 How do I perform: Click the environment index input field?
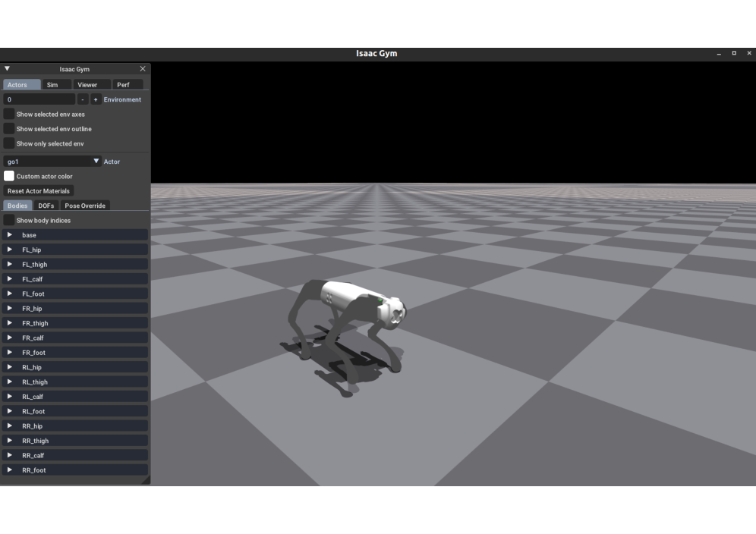pyautogui.click(x=39, y=99)
